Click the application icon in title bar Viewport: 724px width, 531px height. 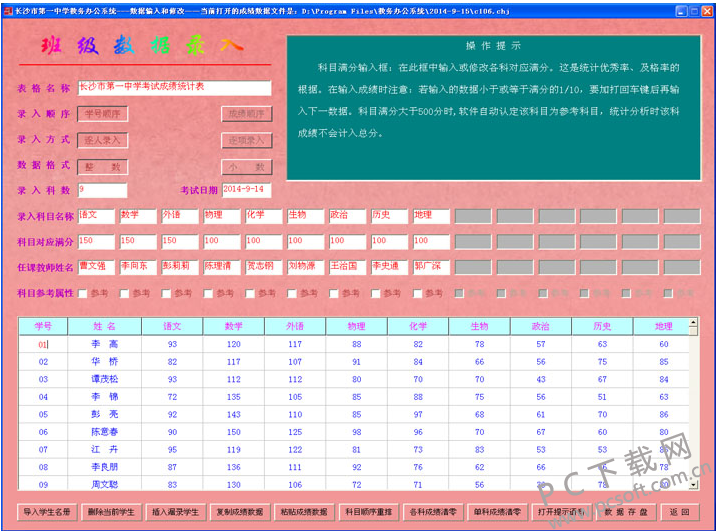tap(8, 11)
